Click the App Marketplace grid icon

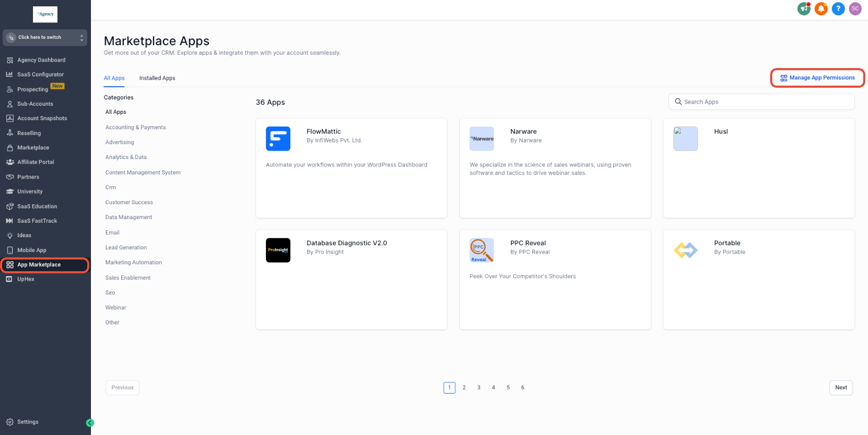10,264
